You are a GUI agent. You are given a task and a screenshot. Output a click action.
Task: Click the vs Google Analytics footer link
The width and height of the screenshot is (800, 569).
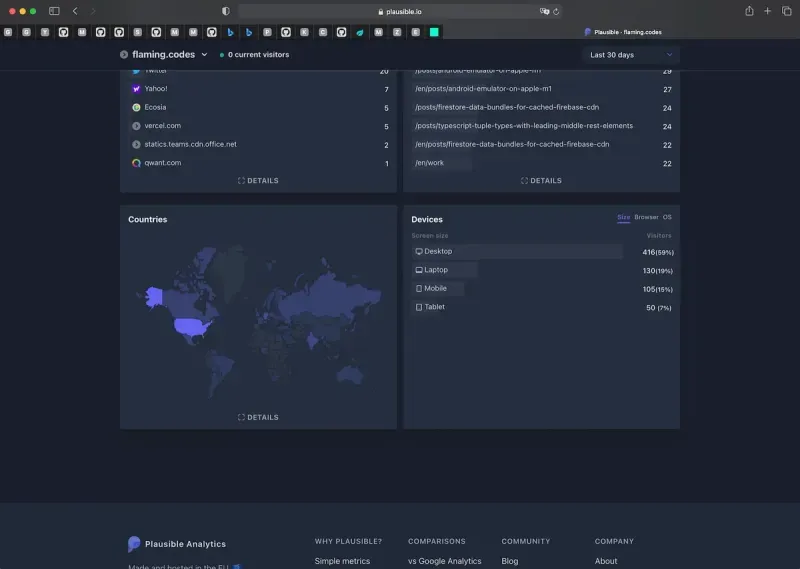[x=444, y=561]
